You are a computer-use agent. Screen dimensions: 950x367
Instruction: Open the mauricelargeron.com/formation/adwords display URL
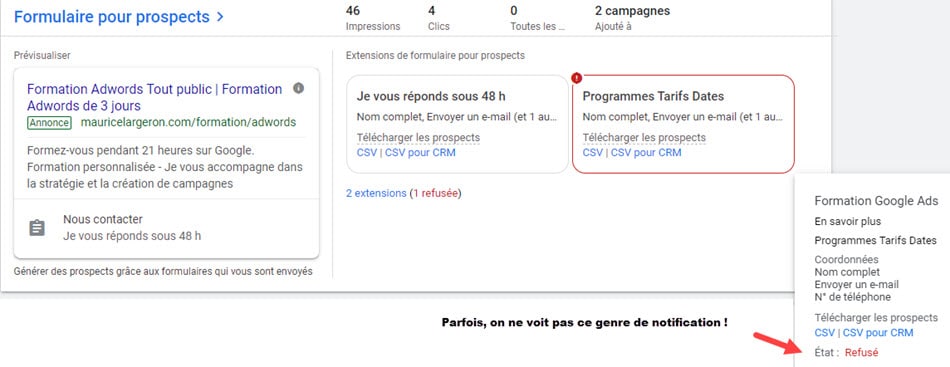point(188,122)
